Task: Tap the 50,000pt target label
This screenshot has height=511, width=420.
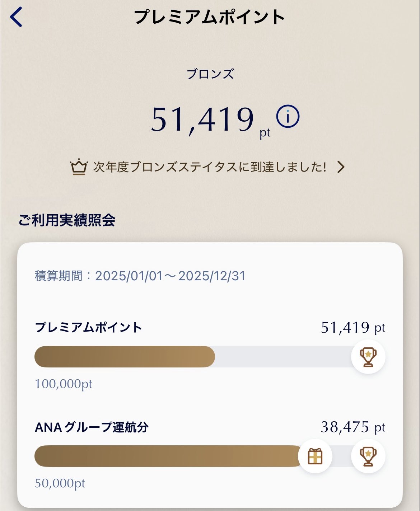Action: coord(60,483)
